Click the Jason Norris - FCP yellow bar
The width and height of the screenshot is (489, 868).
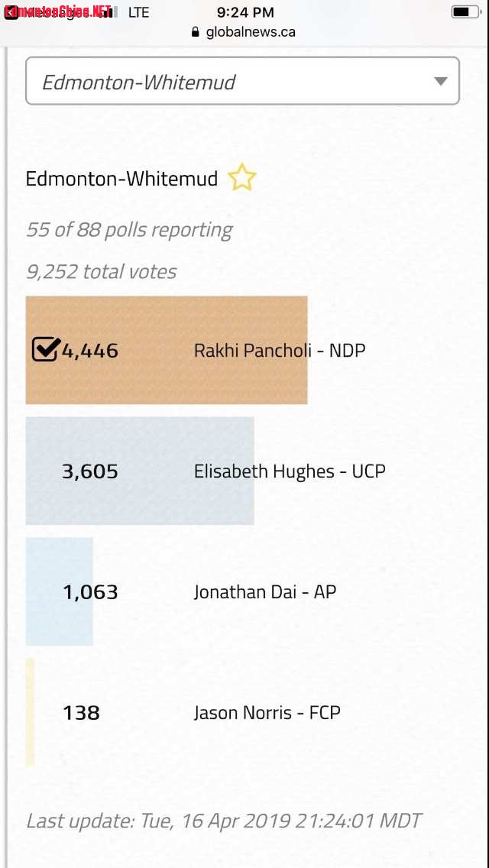tap(30, 712)
